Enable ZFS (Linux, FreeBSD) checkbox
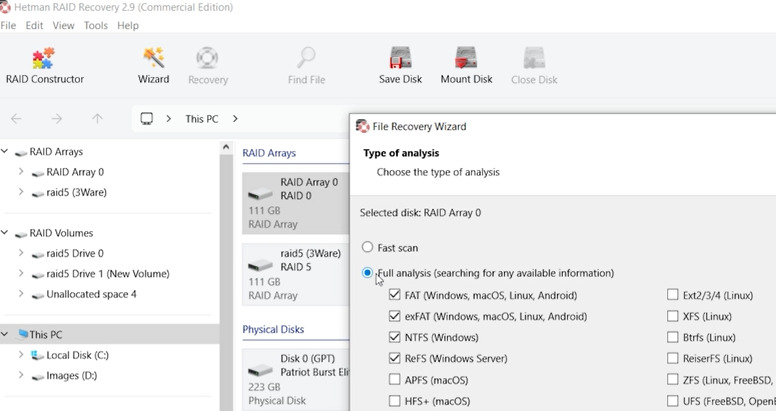This screenshot has height=411, width=776. (x=673, y=380)
